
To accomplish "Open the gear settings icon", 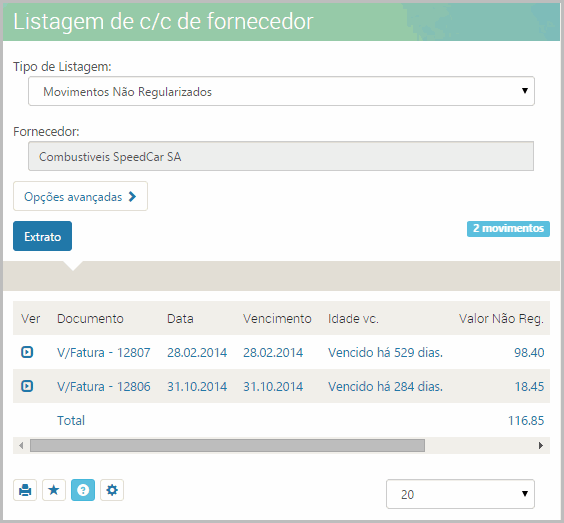I will pos(112,490).
